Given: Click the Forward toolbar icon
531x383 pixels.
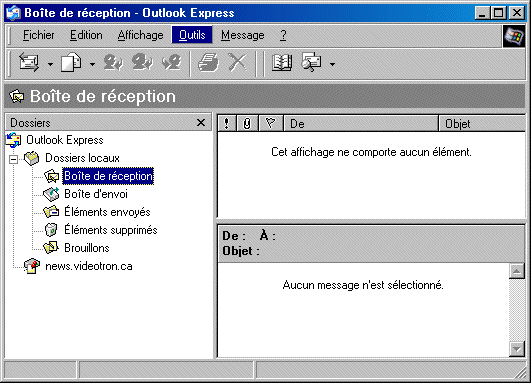Looking at the screenshot, I should coord(172,63).
